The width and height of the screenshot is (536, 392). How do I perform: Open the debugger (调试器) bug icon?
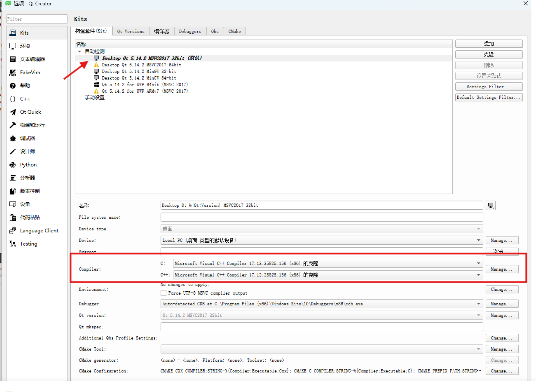pyautogui.click(x=13, y=138)
